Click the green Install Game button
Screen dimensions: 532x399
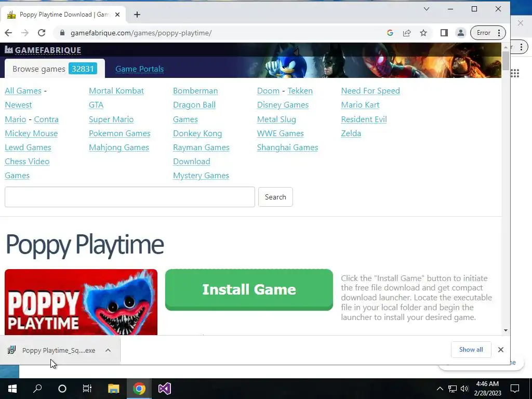249,289
